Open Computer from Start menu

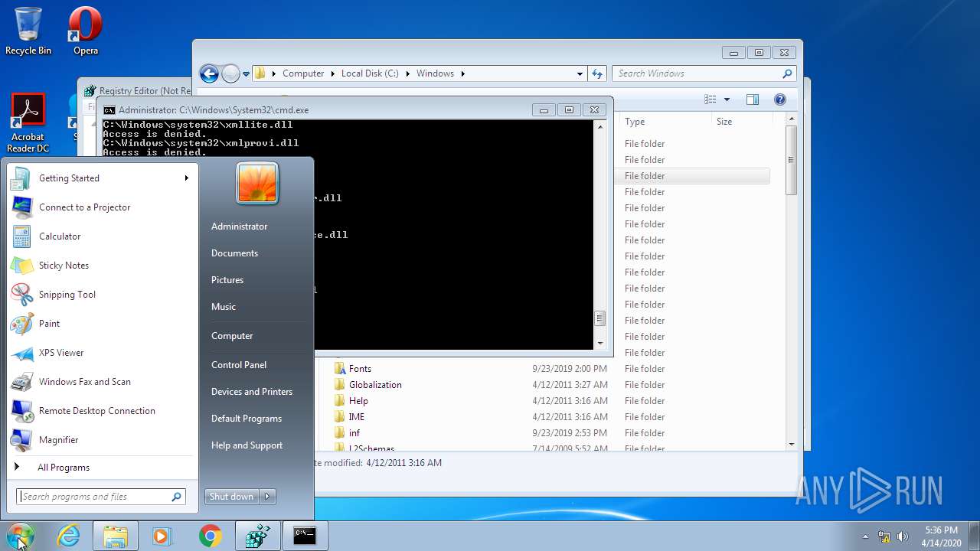pos(232,336)
